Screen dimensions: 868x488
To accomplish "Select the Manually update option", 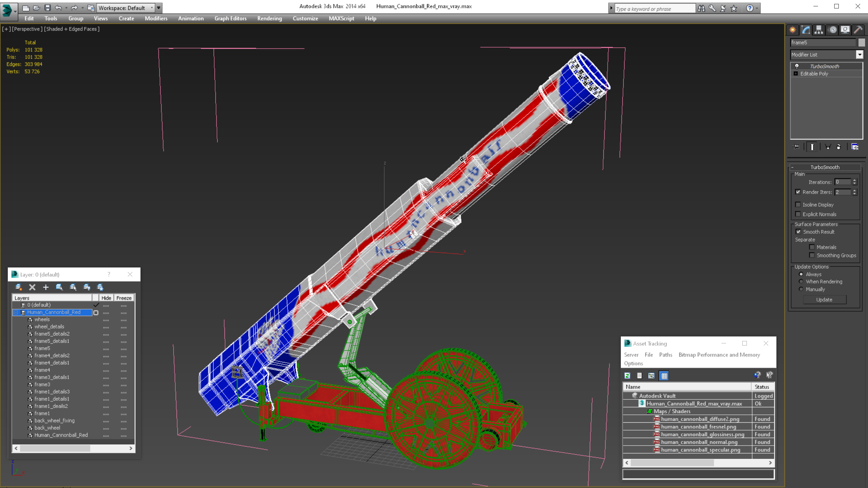I will 801,289.
